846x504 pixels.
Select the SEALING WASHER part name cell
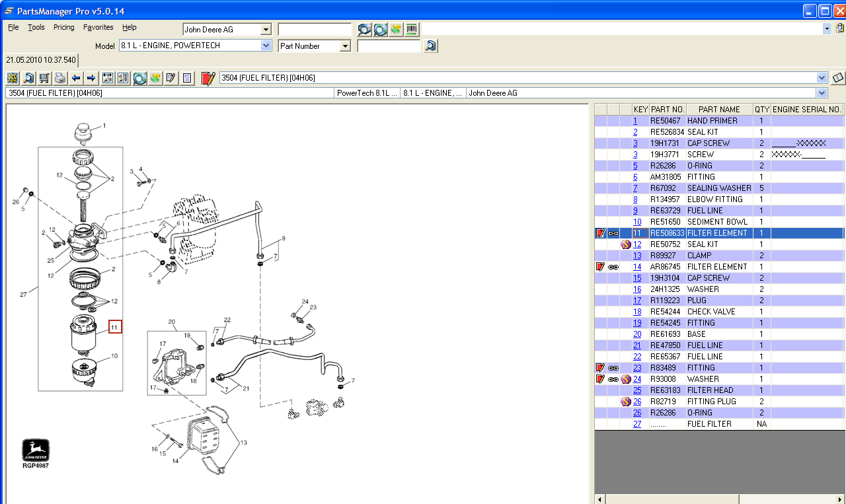[x=720, y=188]
